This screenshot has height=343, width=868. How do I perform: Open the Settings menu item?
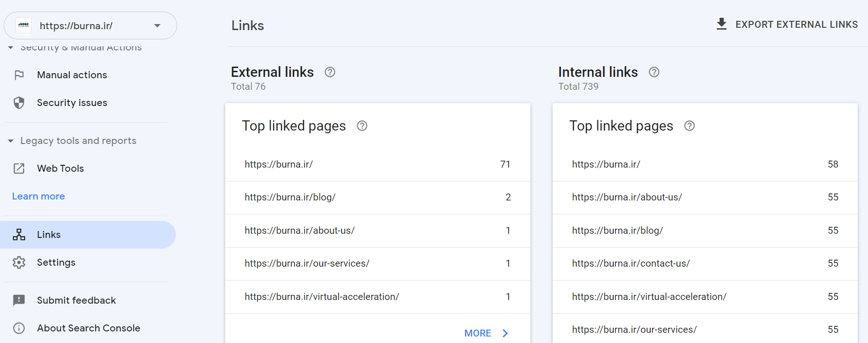(56, 262)
